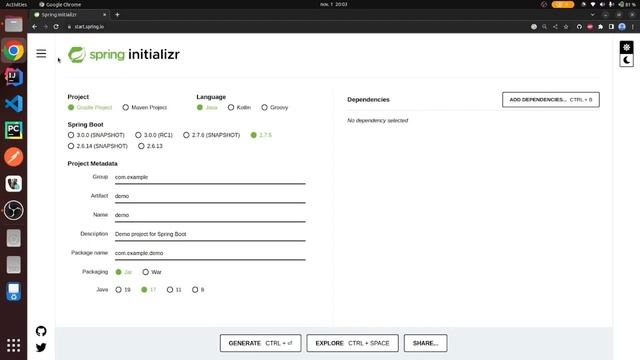Select Spring Boot 2.7.5
This screenshot has width=640, height=360.
pyautogui.click(x=261, y=135)
